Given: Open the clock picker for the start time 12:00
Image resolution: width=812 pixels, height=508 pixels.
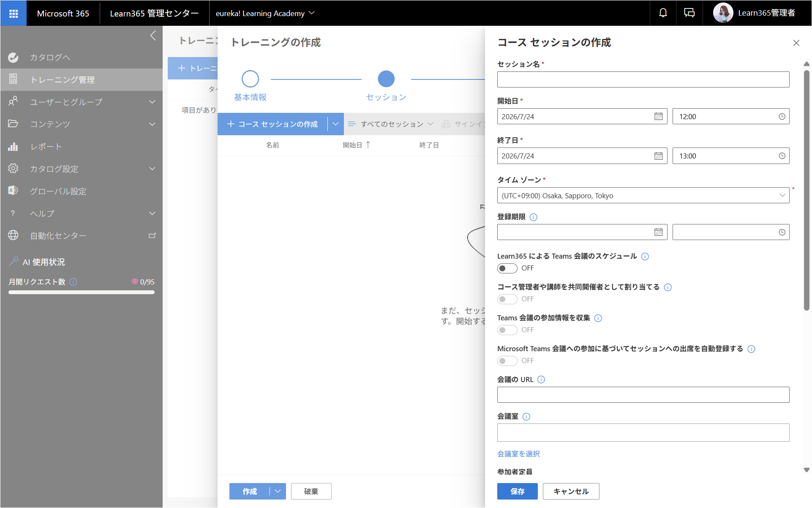Looking at the screenshot, I should pos(782,117).
